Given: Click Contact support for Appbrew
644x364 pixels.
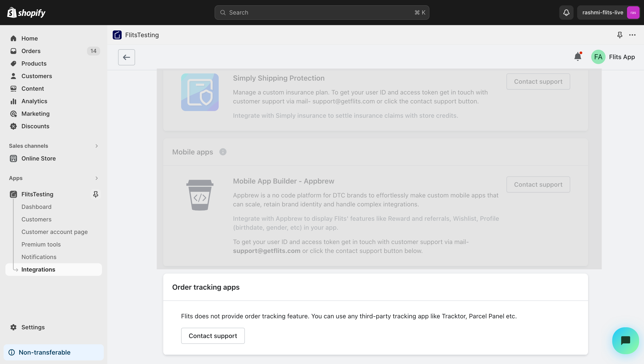Looking at the screenshot, I should 538,184.
